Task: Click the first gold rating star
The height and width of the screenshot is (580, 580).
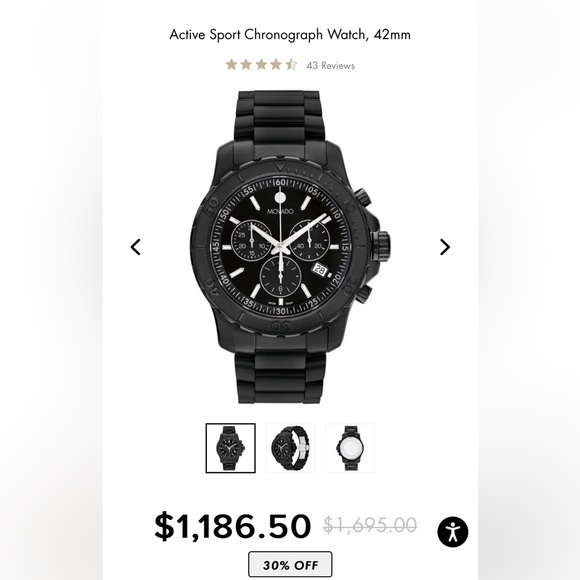Action: (232, 65)
